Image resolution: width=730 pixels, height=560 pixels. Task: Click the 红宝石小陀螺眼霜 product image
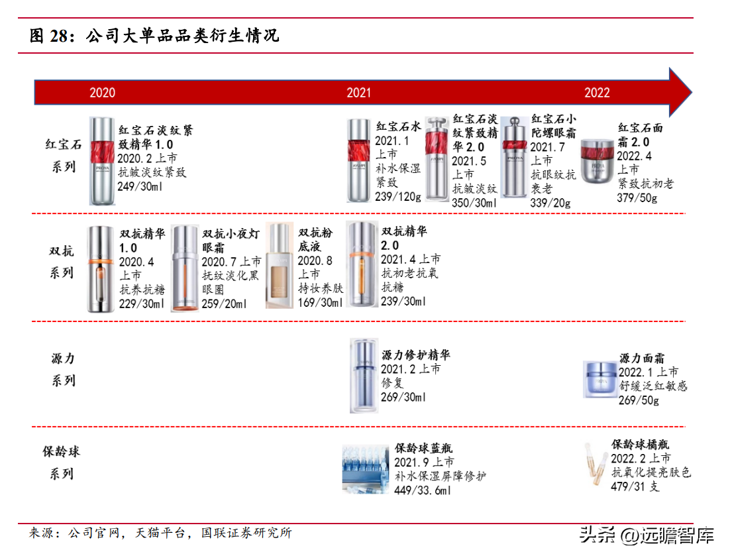point(514,157)
